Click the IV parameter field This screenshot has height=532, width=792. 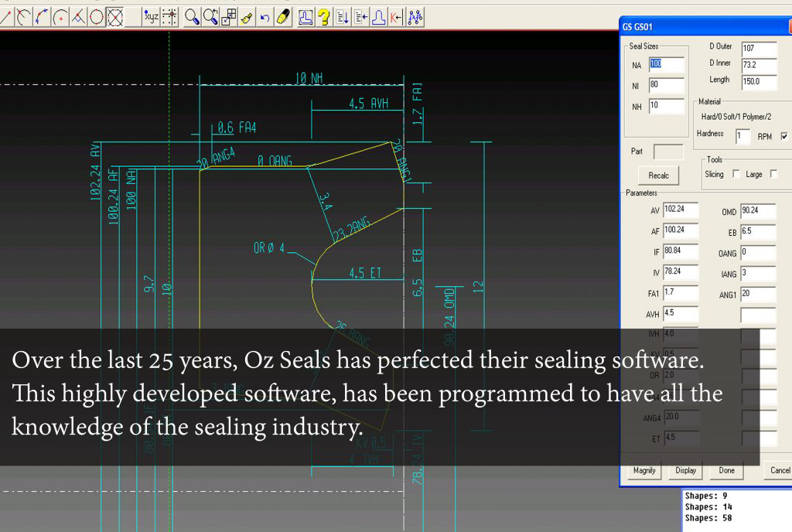(x=681, y=271)
